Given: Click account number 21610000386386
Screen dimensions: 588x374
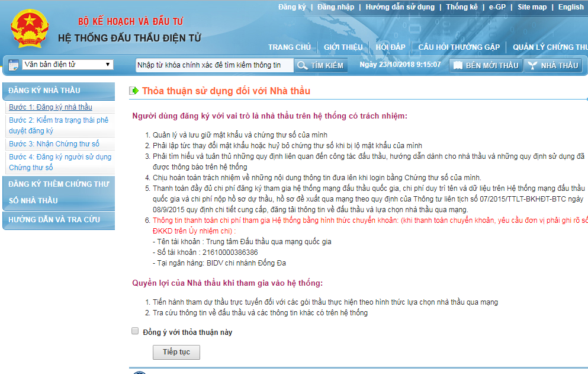Looking at the screenshot, I should 230,252.
